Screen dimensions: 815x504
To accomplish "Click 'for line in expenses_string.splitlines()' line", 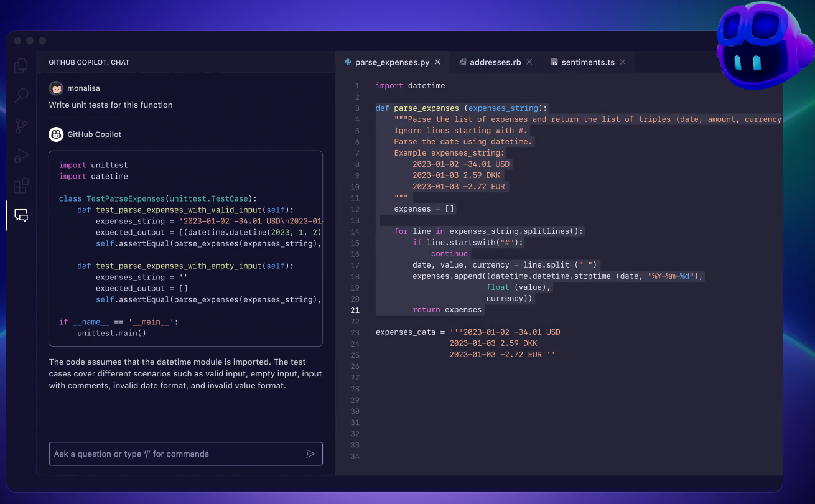I will click(x=489, y=231).
